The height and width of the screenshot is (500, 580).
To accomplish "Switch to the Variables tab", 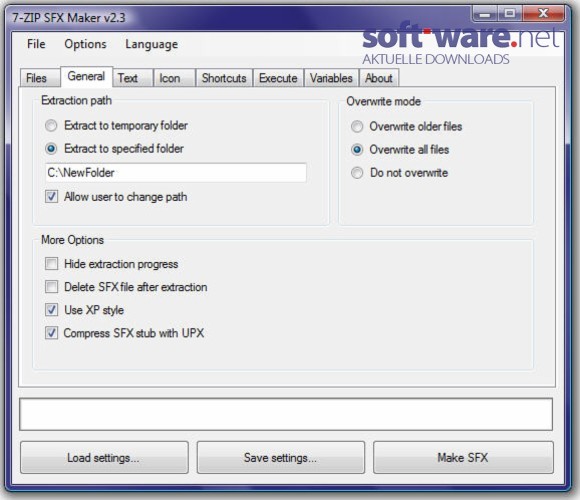I will [331, 78].
